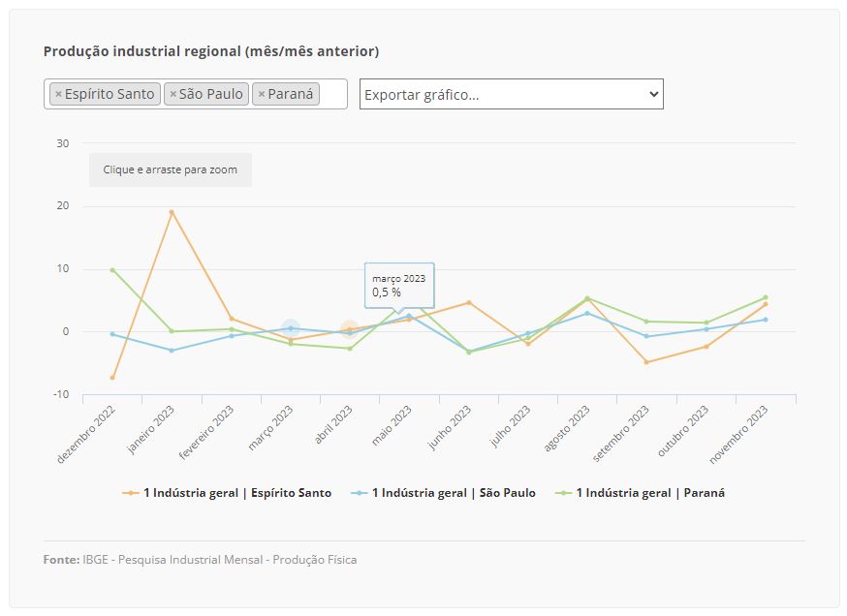
Task: Click the 'março 2023' tooltip box
Action: pyautogui.click(x=399, y=286)
